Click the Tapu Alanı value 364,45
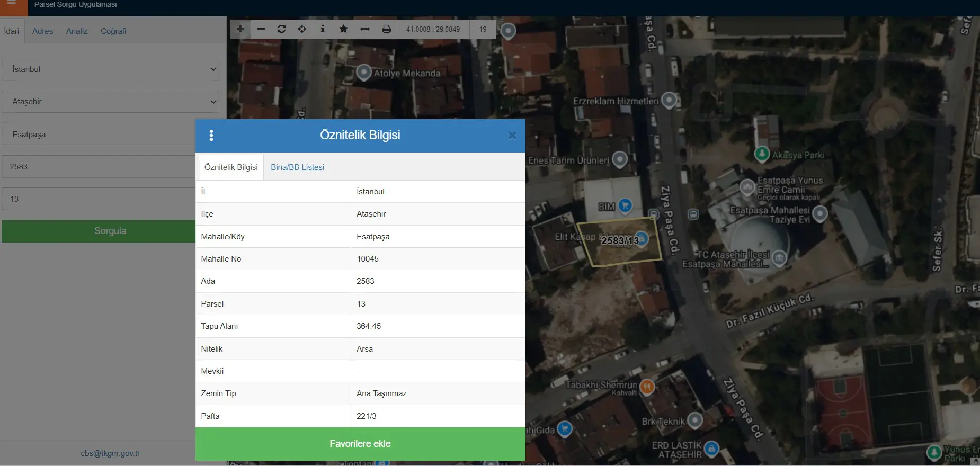The width and height of the screenshot is (980, 466). pyautogui.click(x=369, y=326)
